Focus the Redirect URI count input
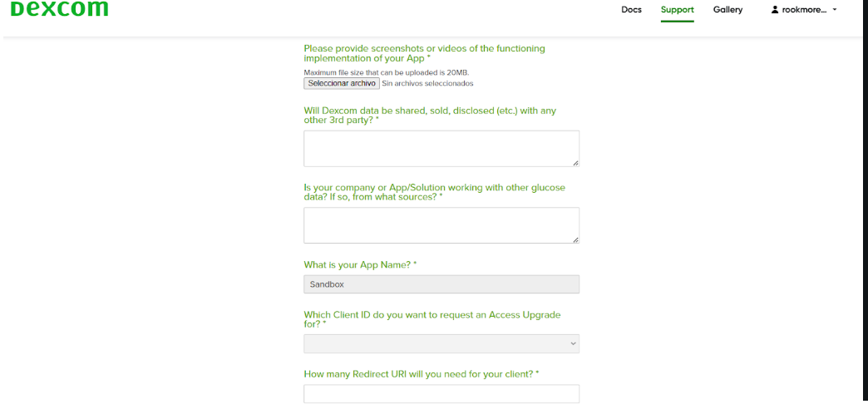The height and width of the screenshot is (414, 868). [x=441, y=394]
